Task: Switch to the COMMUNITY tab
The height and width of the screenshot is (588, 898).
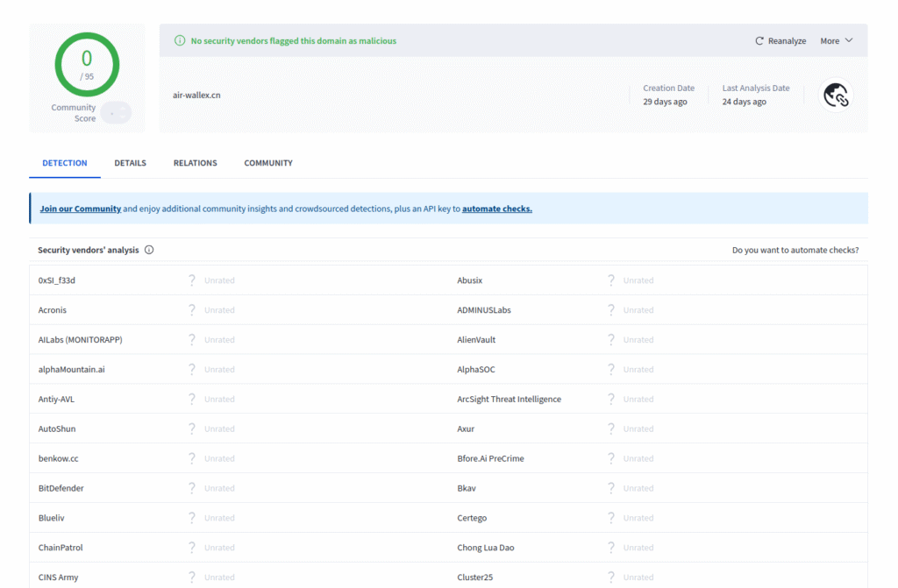Action: (x=267, y=163)
